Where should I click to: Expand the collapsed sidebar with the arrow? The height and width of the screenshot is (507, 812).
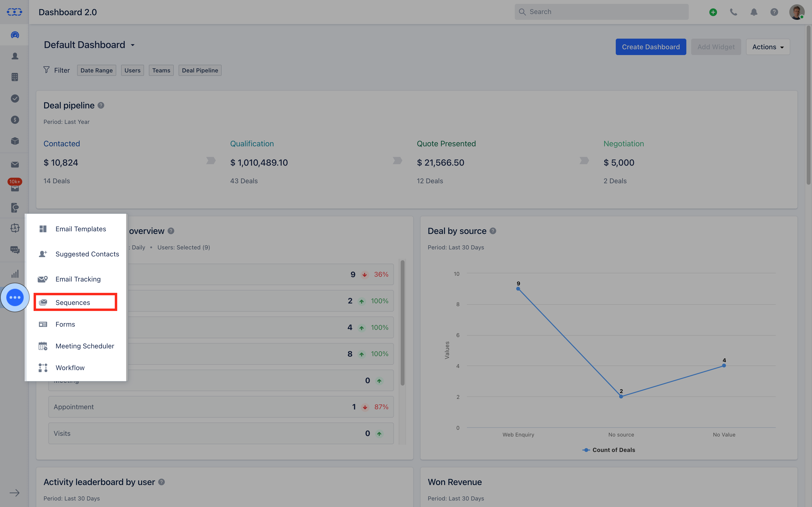tap(14, 493)
